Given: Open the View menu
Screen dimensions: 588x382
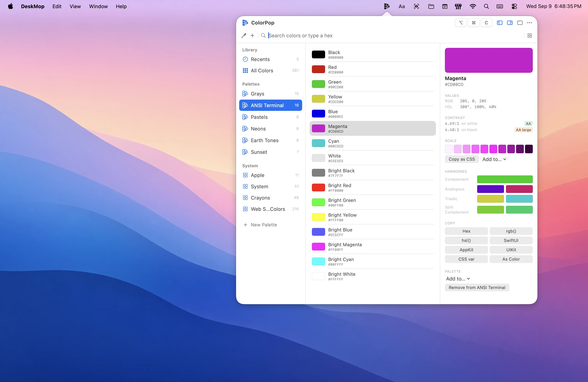Looking at the screenshot, I should click(75, 6).
